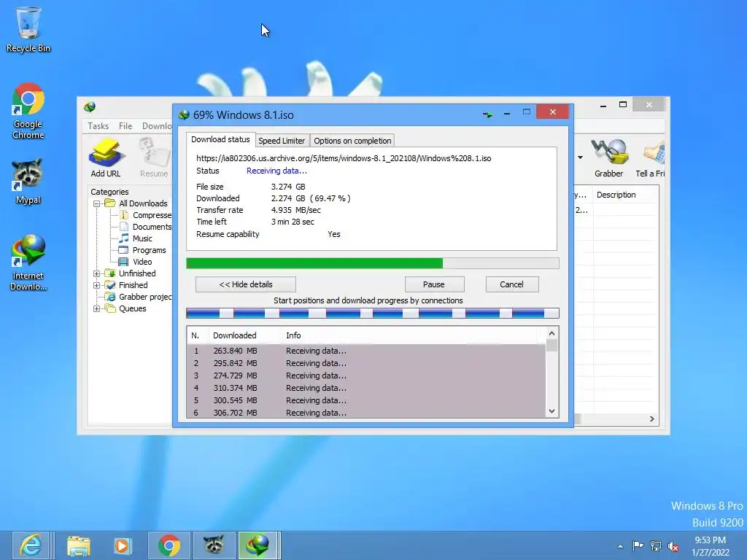Open the File menu

[125, 125]
